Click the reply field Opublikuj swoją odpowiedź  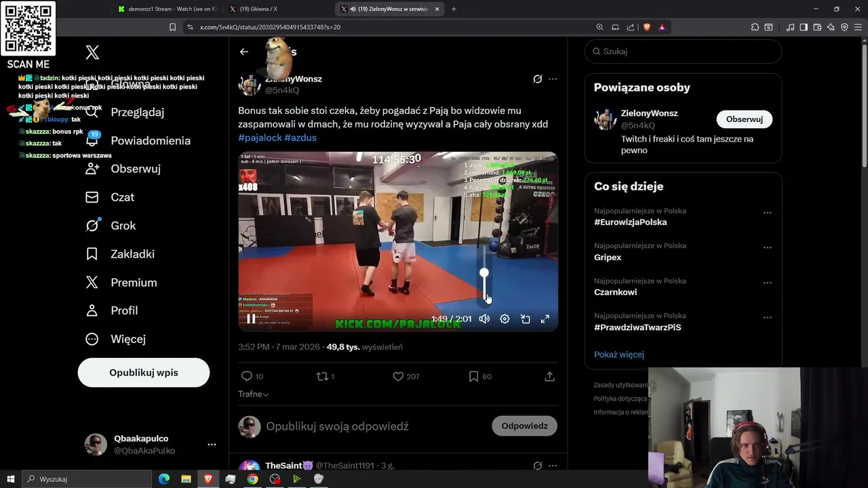[x=337, y=426]
